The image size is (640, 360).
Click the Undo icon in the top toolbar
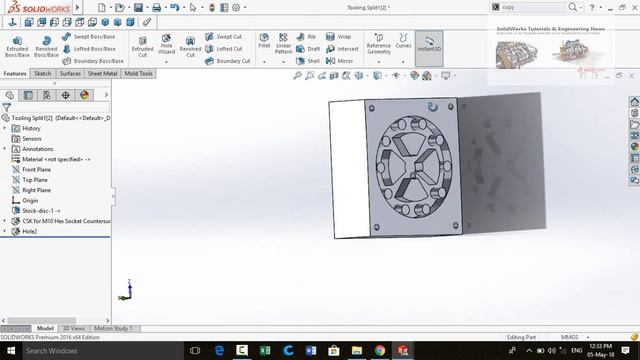(175, 7)
